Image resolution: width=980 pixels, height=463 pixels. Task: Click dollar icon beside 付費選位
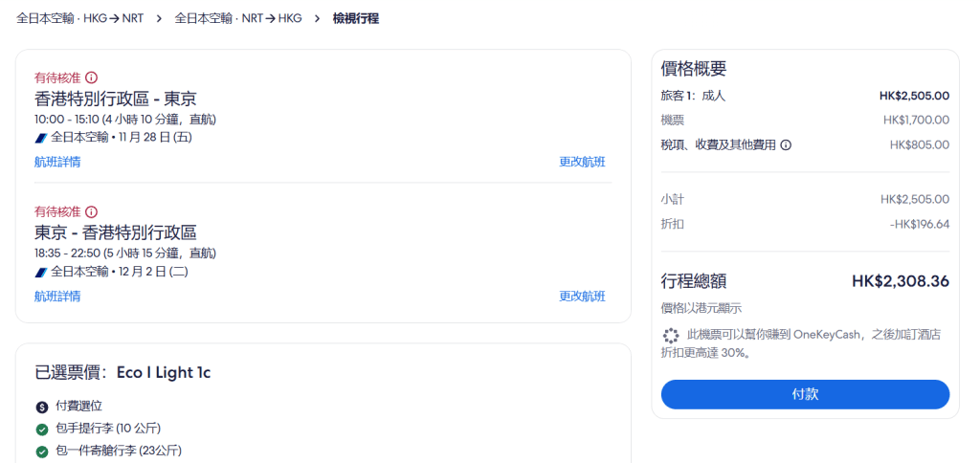click(x=42, y=407)
